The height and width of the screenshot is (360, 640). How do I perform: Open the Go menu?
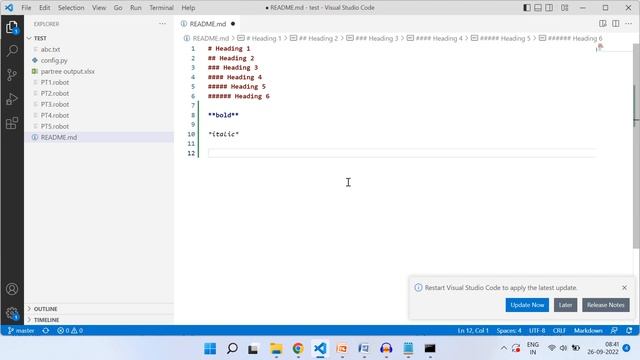(x=118, y=8)
